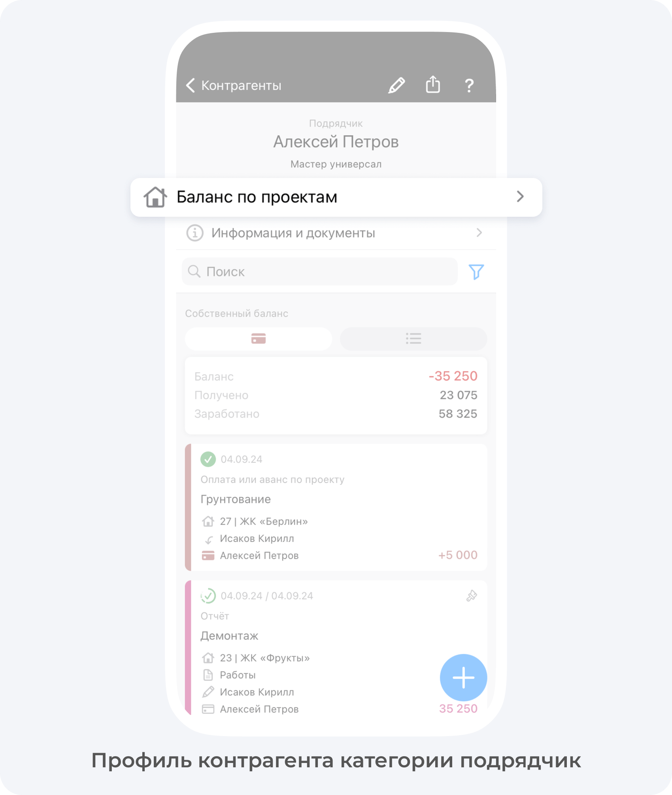Open help via the question mark icon
Screen dimensions: 672x795
point(469,85)
